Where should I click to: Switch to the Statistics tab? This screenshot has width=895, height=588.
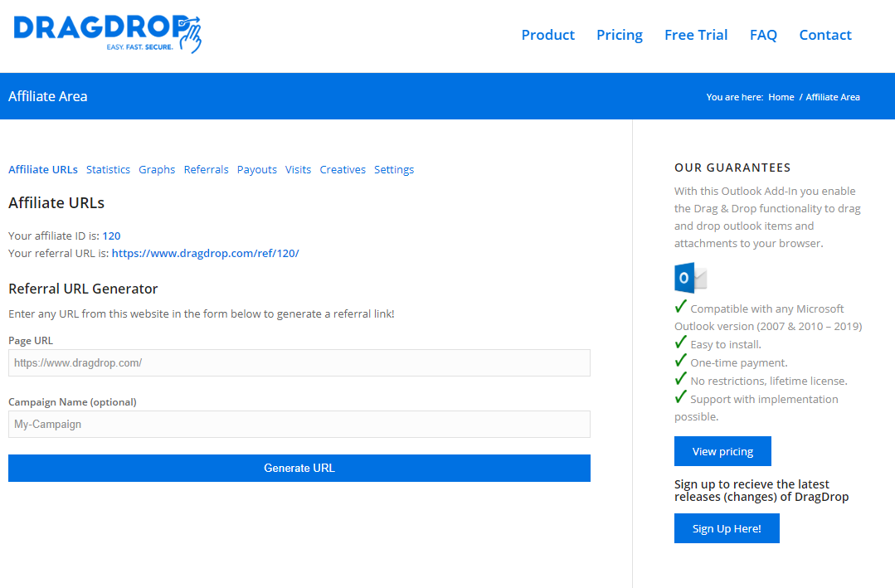[108, 169]
